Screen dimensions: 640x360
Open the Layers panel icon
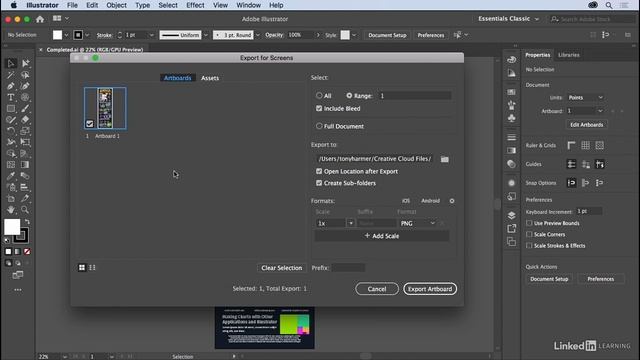tap(511, 216)
